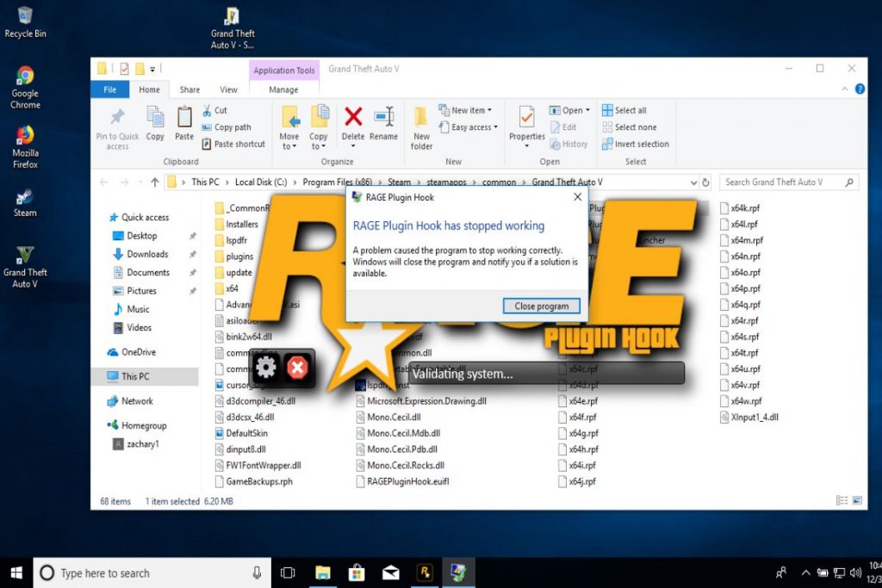Screen dimensions: 882x588
Task: Click the Refresh button beside the address bar
Action: click(x=705, y=183)
